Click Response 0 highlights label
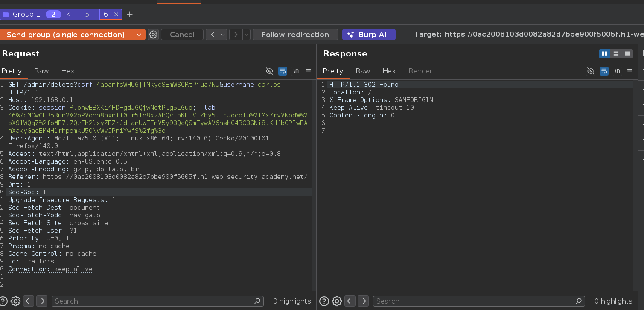 tap(613, 301)
